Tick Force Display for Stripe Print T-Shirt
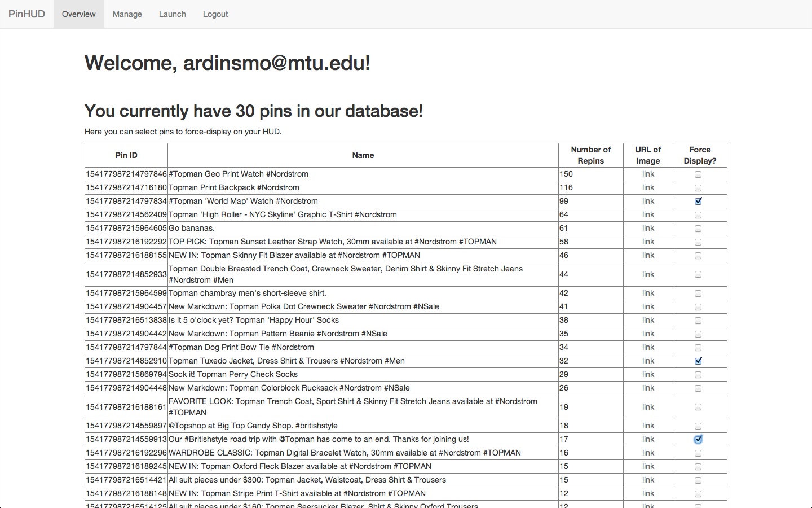Image resolution: width=812 pixels, height=508 pixels. [x=698, y=494]
